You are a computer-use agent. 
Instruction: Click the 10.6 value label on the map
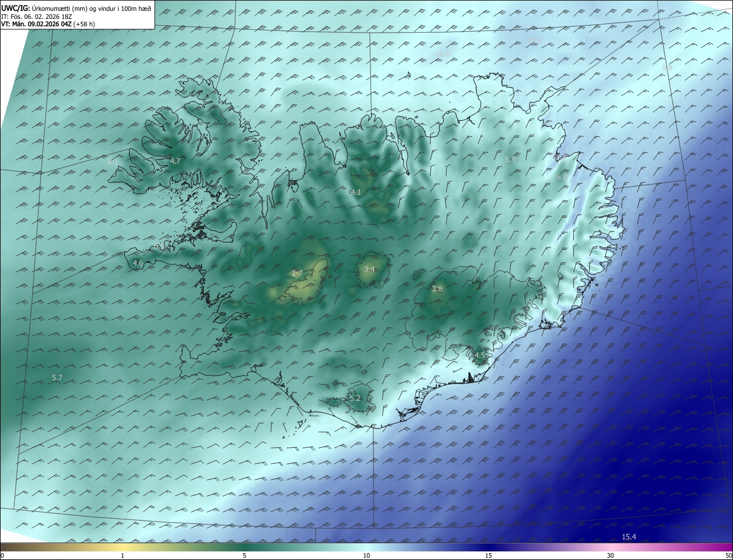point(443,54)
